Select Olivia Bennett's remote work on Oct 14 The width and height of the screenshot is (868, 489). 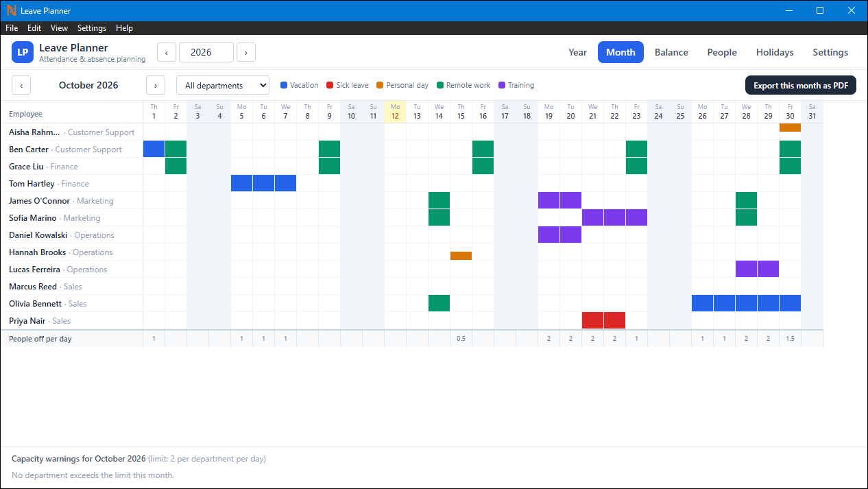click(x=439, y=303)
